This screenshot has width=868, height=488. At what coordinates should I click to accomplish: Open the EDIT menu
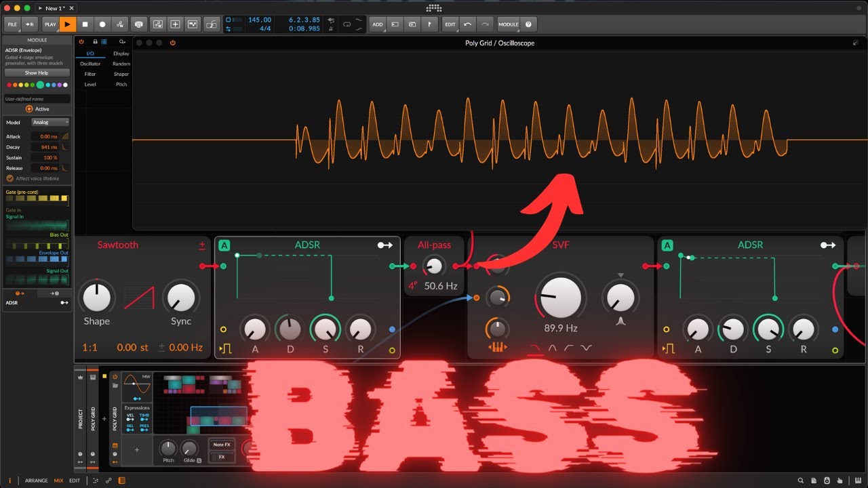click(x=450, y=24)
